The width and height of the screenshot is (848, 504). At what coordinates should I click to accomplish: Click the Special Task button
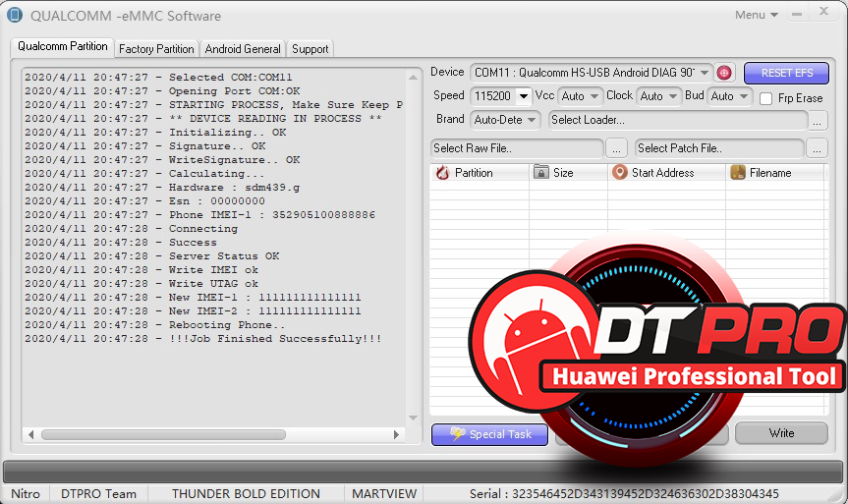(x=490, y=434)
